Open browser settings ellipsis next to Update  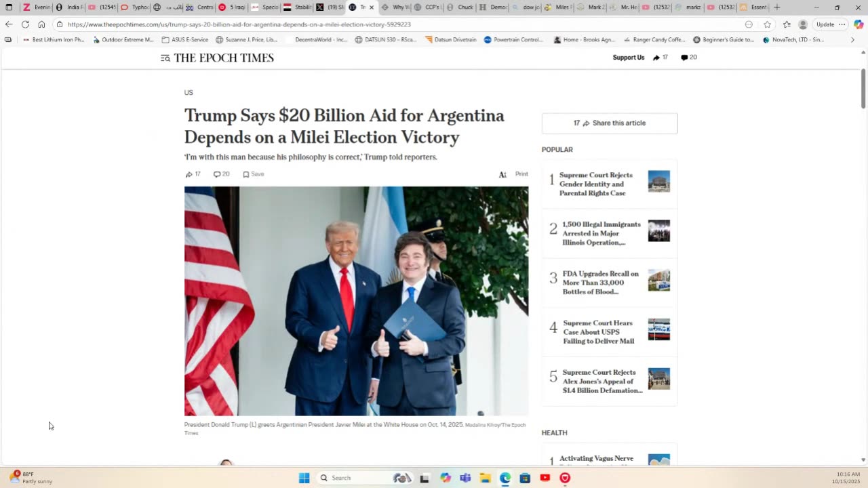pos(842,24)
